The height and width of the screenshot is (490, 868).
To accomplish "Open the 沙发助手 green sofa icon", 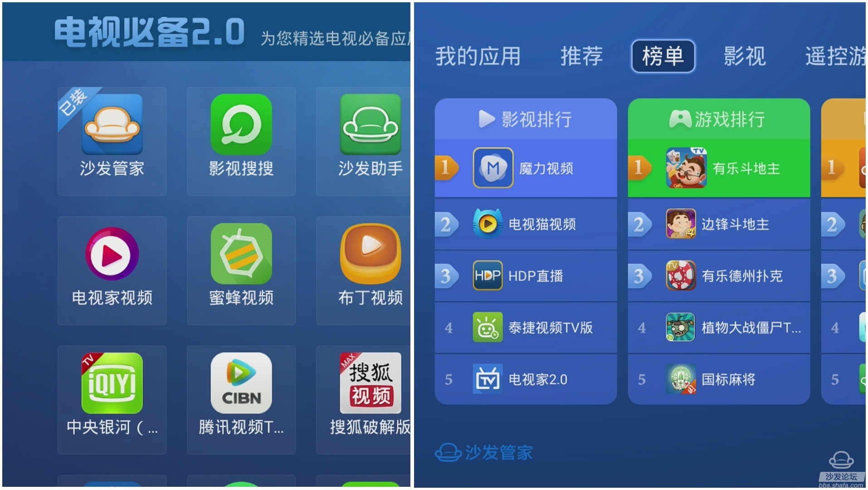I will tap(371, 124).
